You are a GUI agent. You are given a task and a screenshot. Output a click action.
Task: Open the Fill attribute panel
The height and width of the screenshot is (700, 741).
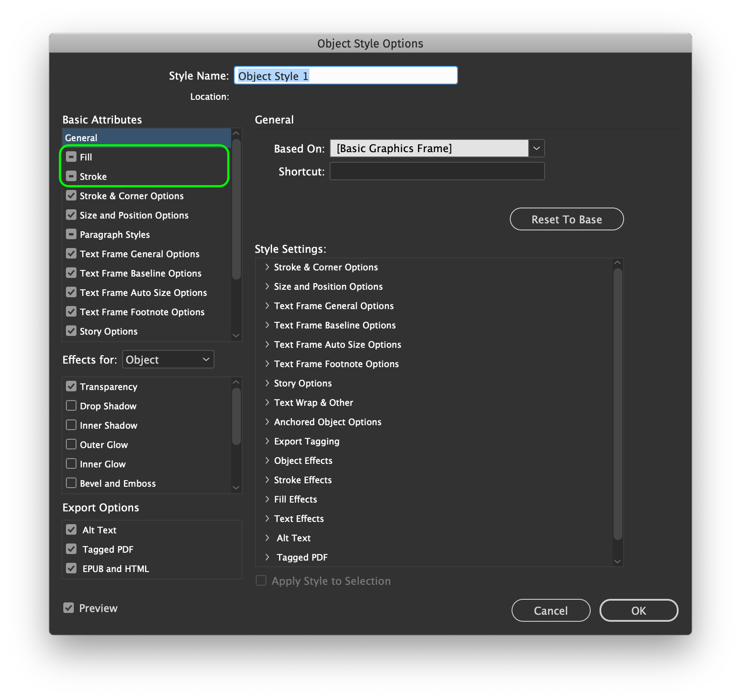86,157
